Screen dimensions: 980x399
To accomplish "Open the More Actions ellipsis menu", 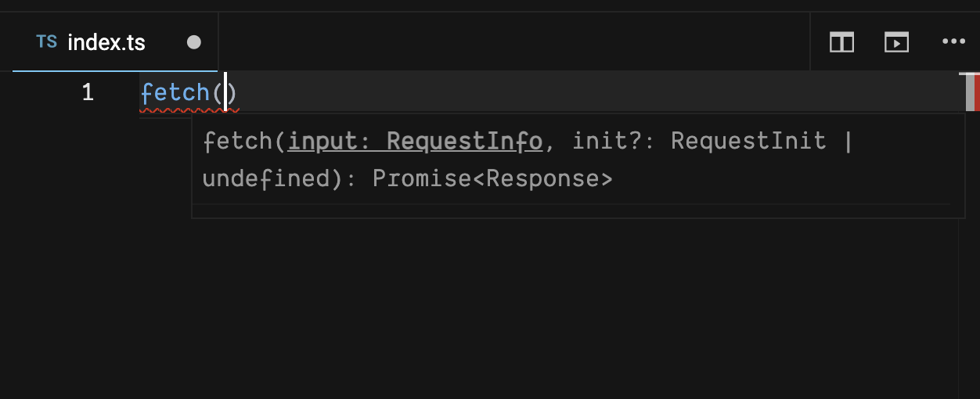I will click(953, 41).
